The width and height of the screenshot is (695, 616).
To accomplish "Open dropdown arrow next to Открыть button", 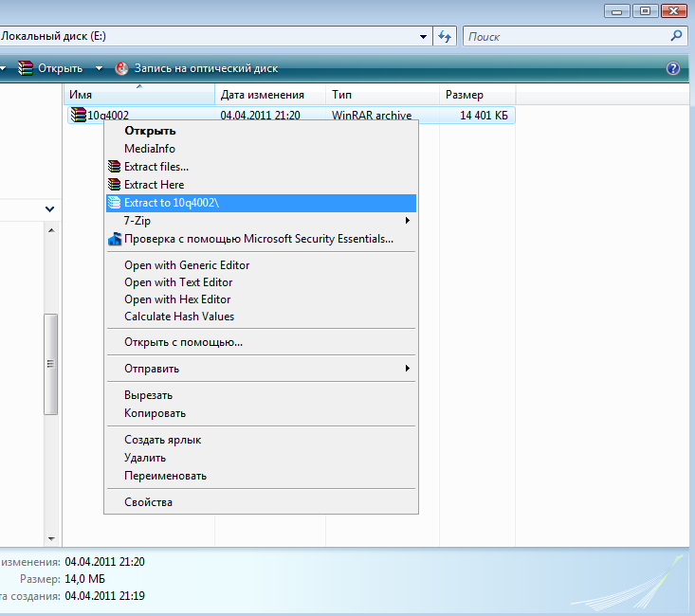I will click(x=99, y=68).
